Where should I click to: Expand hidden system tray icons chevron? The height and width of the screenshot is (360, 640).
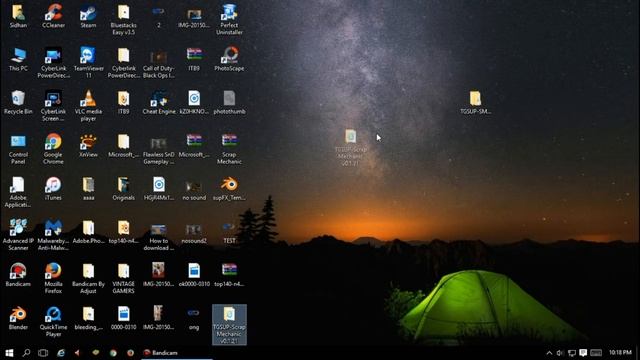(x=549, y=353)
